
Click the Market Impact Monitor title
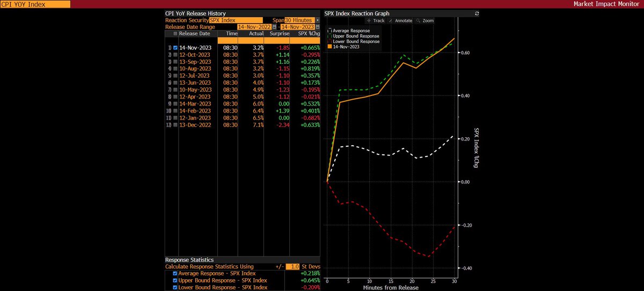[606, 4]
